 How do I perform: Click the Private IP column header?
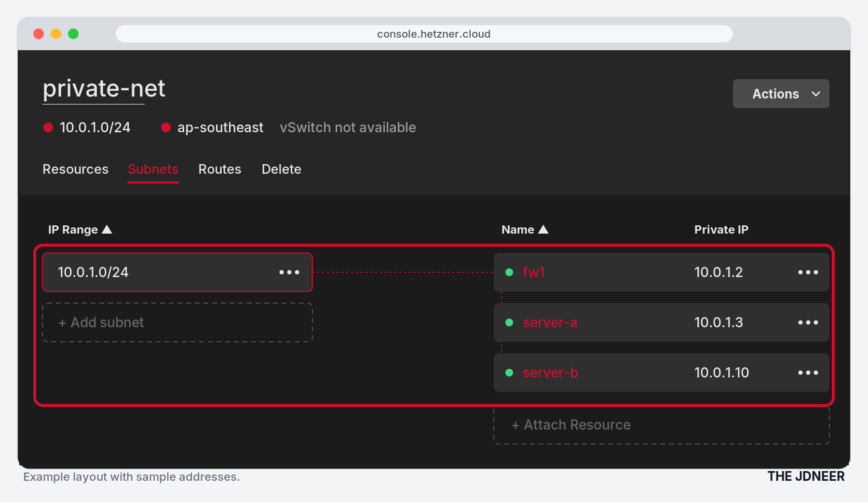pos(721,230)
